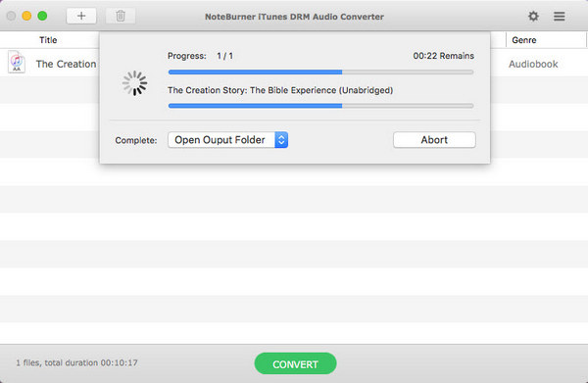
Task: Select The Creation row title
Action: [66, 64]
